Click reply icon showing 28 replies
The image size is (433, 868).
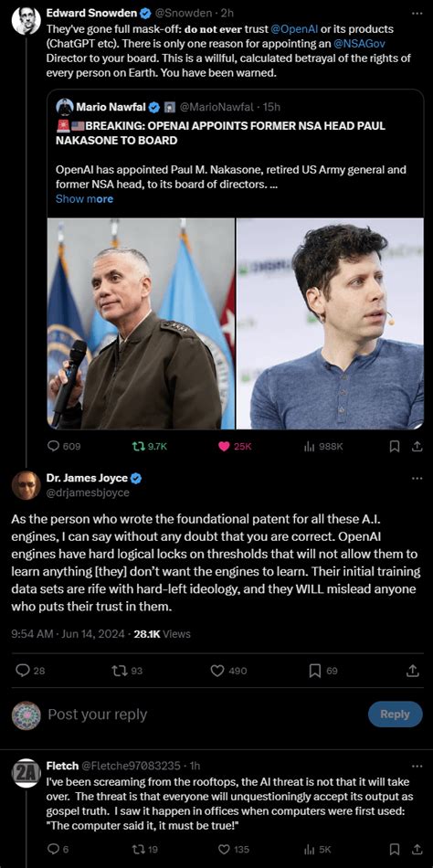coord(22,671)
